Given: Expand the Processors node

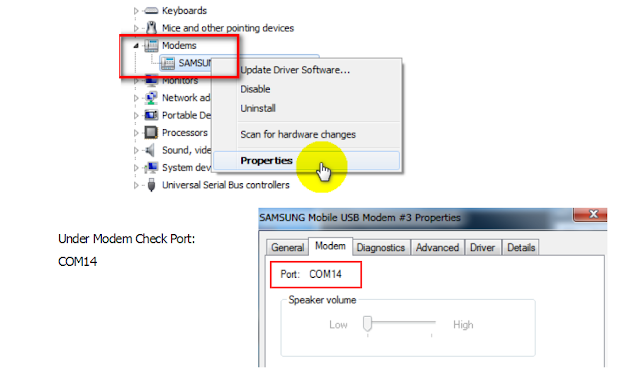Looking at the screenshot, I should 136,133.
